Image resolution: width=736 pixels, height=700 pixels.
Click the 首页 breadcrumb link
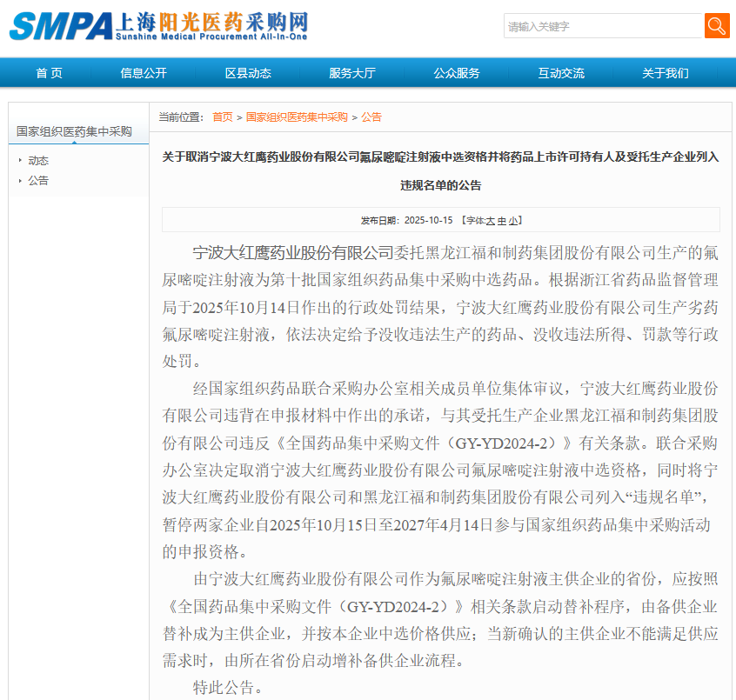(222, 117)
